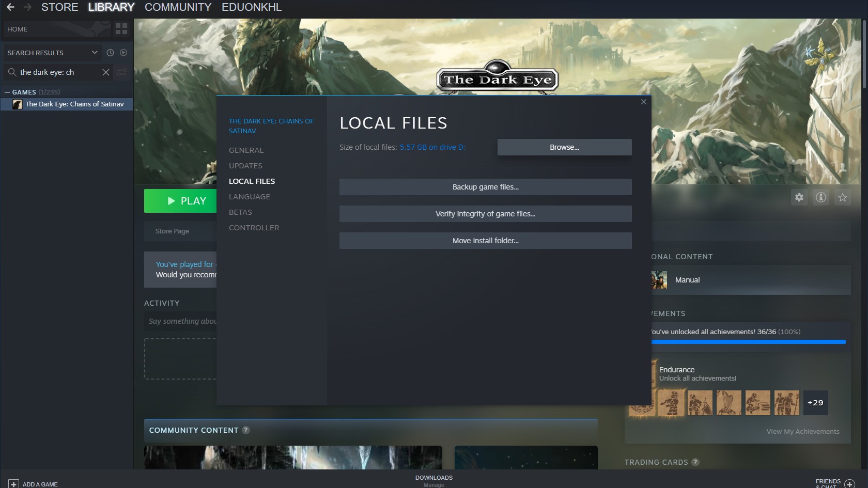Select the GENERAL properties tab
This screenshot has width=868, height=488.
coord(246,150)
